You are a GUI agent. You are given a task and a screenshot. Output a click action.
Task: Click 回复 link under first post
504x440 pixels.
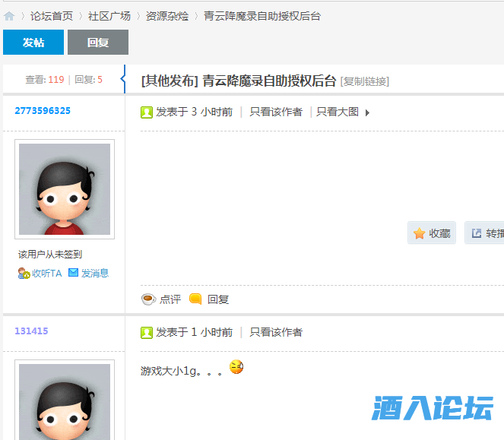pyautogui.click(x=218, y=299)
